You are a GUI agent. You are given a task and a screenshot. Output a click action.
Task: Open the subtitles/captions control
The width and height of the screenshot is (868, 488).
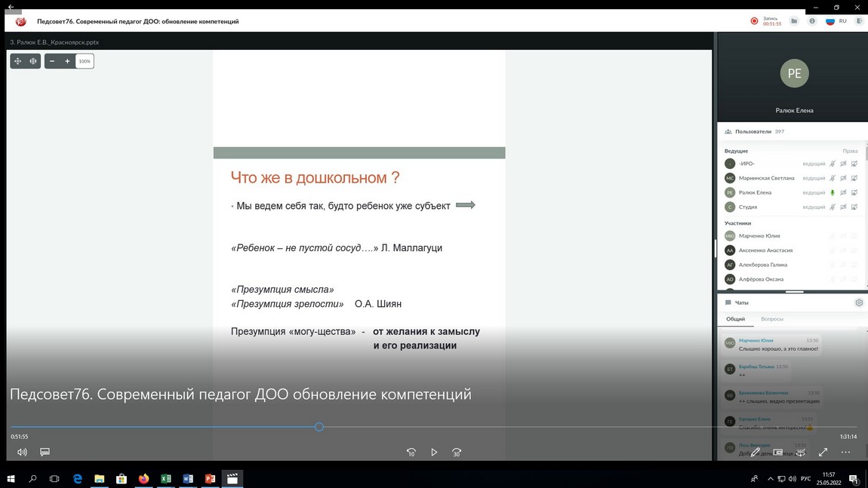coord(45,452)
